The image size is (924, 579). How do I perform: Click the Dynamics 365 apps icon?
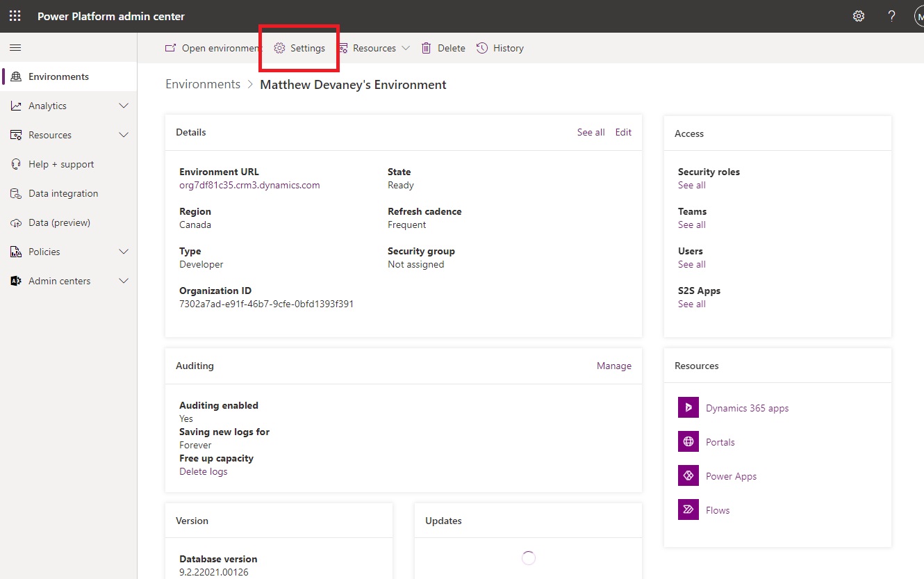(688, 407)
